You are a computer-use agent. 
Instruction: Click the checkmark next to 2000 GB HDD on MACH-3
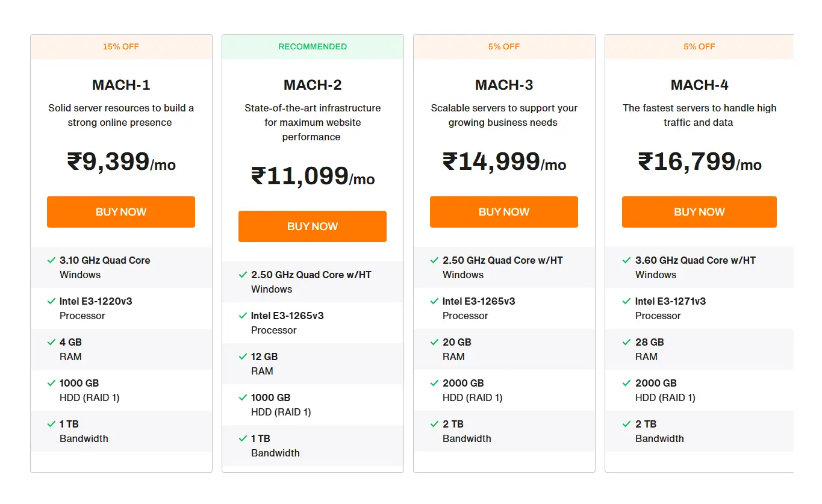(434, 383)
